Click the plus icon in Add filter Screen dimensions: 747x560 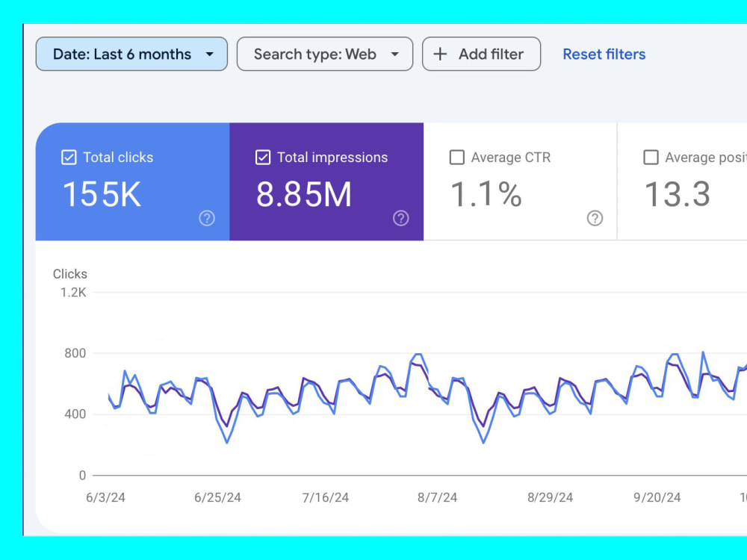(440, 55)
